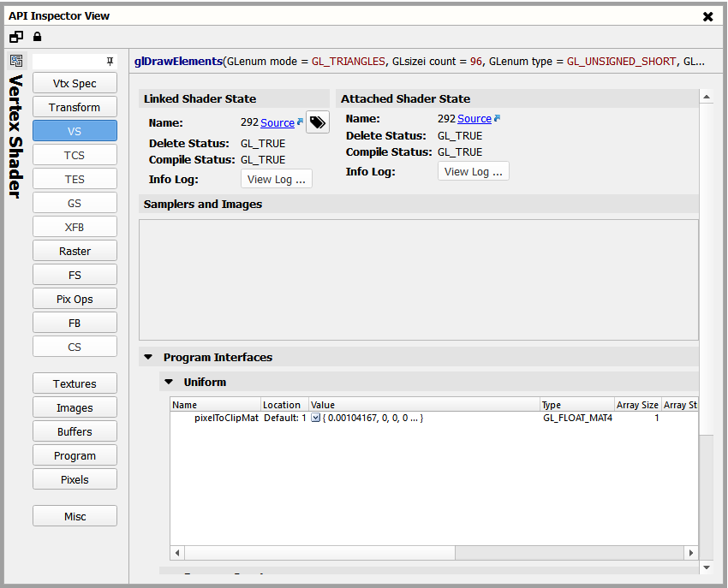This screenshot has width=728, height=588.
Task: Click the Samplers and Images section header
Action: click(x=418, y=205)
